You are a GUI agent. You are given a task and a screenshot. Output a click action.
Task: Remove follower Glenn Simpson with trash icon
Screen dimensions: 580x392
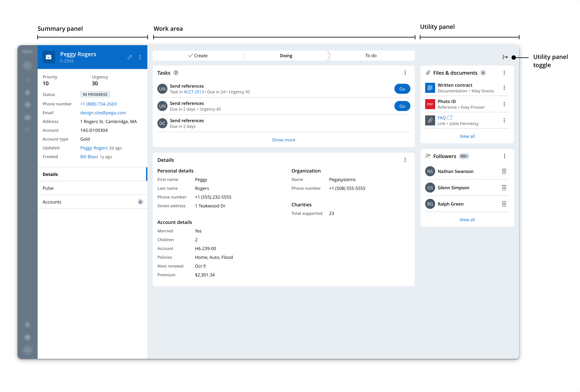[x=504, y=188]
